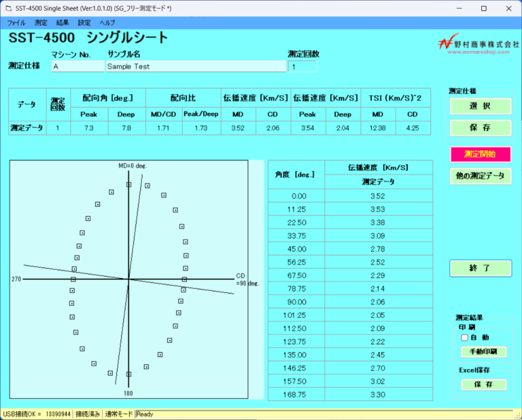Click the 選択 button
This screenshot has width=522, height=420.
tap(481, 106)
